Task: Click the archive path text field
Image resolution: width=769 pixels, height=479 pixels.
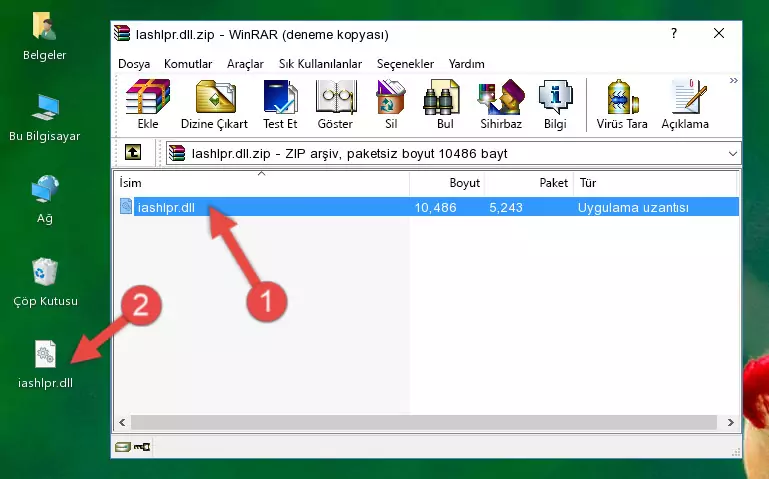Action: [454, 153]
